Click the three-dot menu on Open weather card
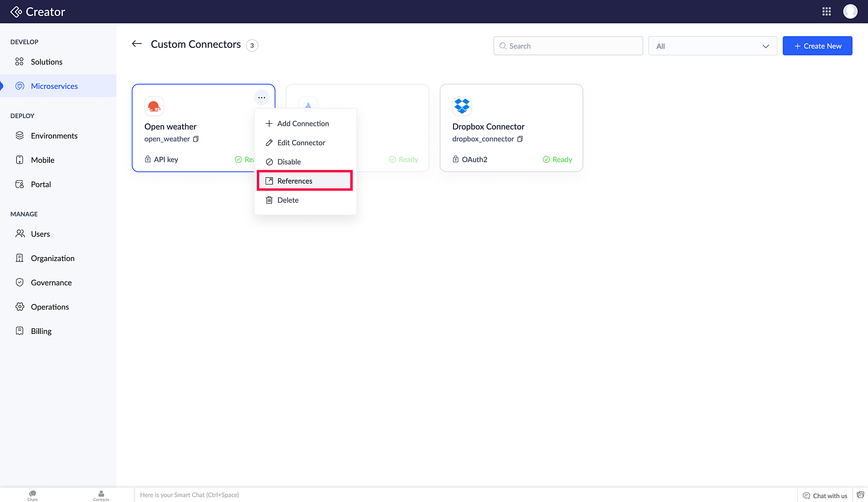Image resolution: width=868 pixels, height=502 pixels. pyautogui.click(x=261, y=98)
